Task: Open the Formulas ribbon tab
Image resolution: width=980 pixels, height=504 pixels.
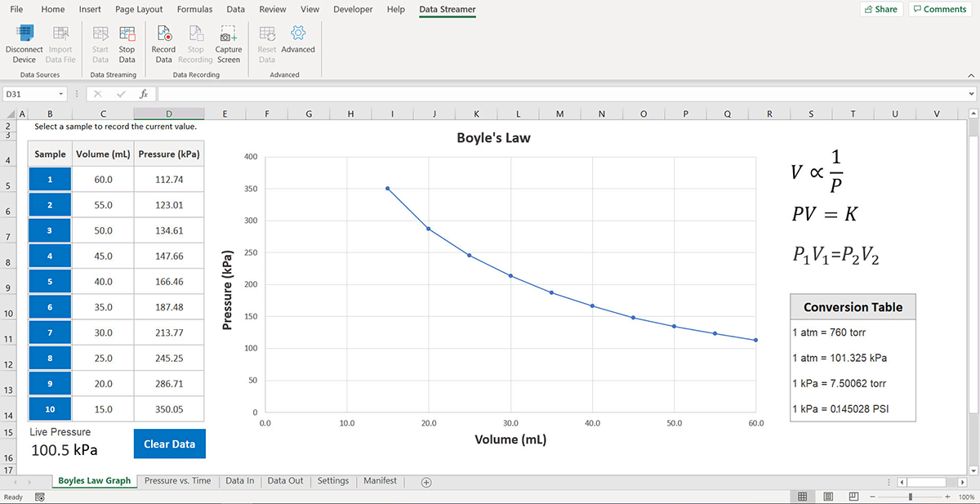Action: click(194, 10)
